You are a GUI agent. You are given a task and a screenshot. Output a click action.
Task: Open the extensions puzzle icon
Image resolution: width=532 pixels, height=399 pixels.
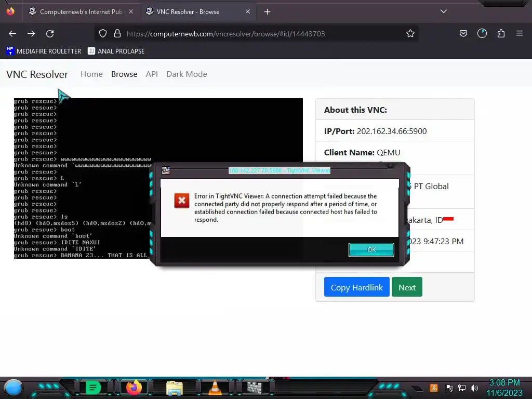pyautogui.click(x=501, y=34)
